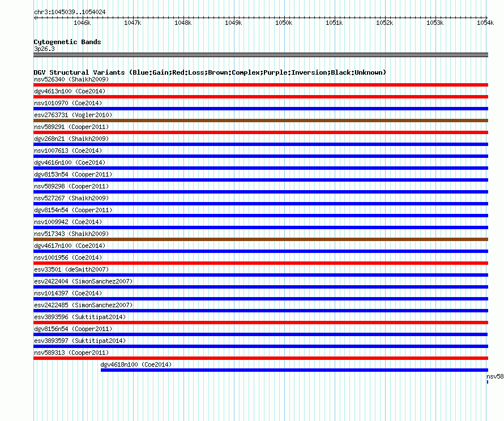Viewport: 504px width, 421px height.
Task: Click the shorter blue bar under dgv4618n100
Action: pyautogui.click(x=294, y=370)
